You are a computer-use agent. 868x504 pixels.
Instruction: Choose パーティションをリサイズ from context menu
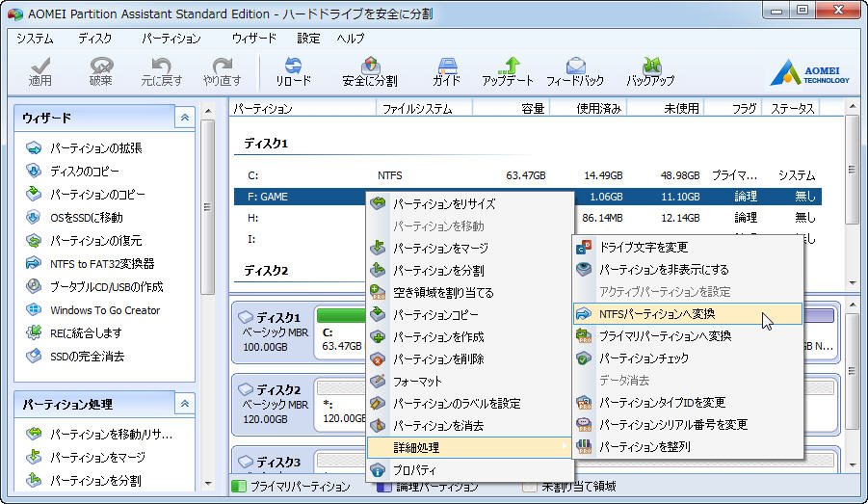tap(470, 203)
